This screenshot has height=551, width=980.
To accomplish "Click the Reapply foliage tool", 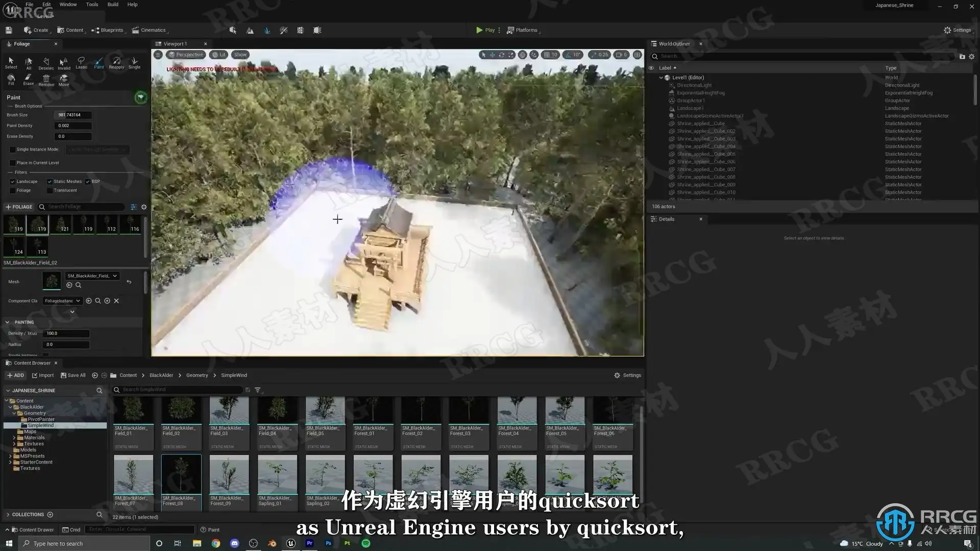I will pos(116,62).
